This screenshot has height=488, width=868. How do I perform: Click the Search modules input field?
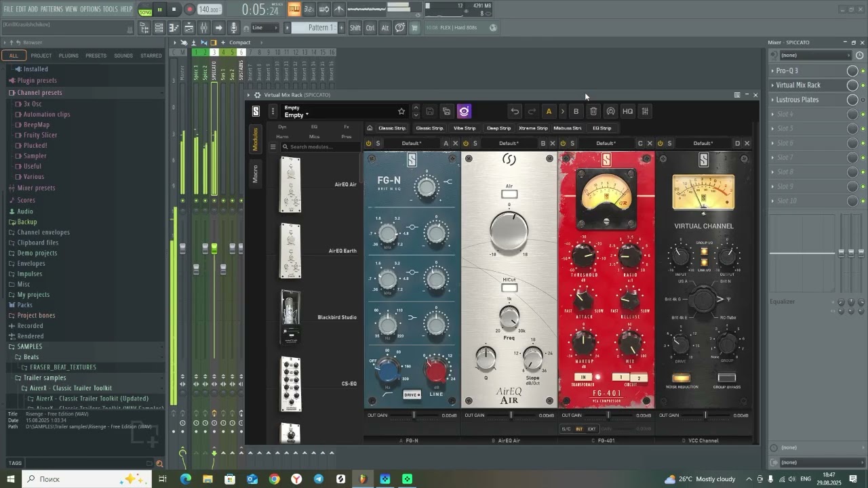pos(320,147)
